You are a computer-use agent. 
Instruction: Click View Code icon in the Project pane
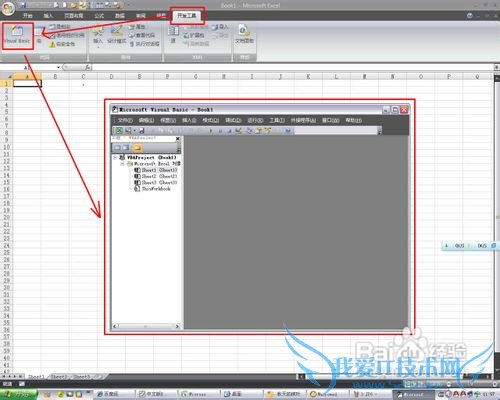(x=117, y=147)
